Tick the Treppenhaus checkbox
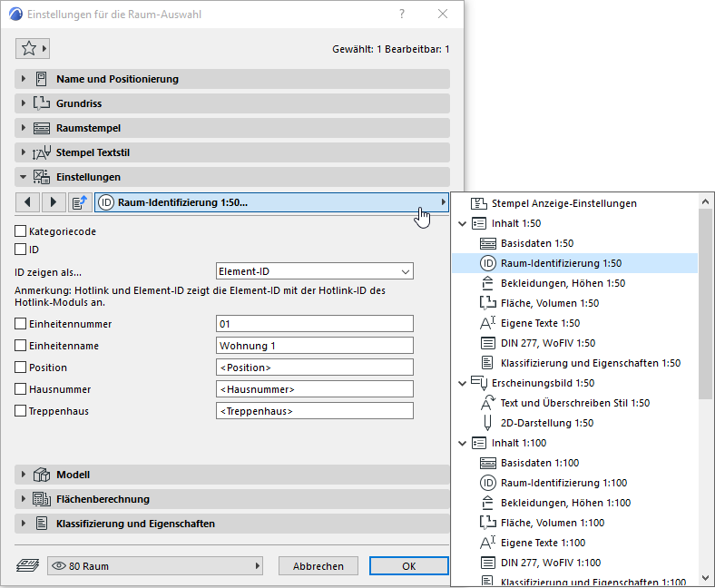Image resolution: width=715 pixels, height=588 pixels. coord(21,411)
